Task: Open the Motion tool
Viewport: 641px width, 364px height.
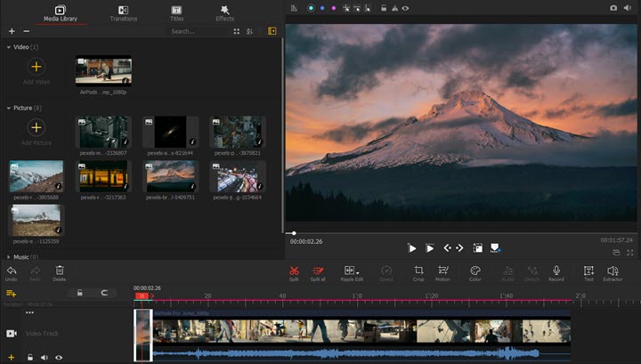Action: [442, 271]
